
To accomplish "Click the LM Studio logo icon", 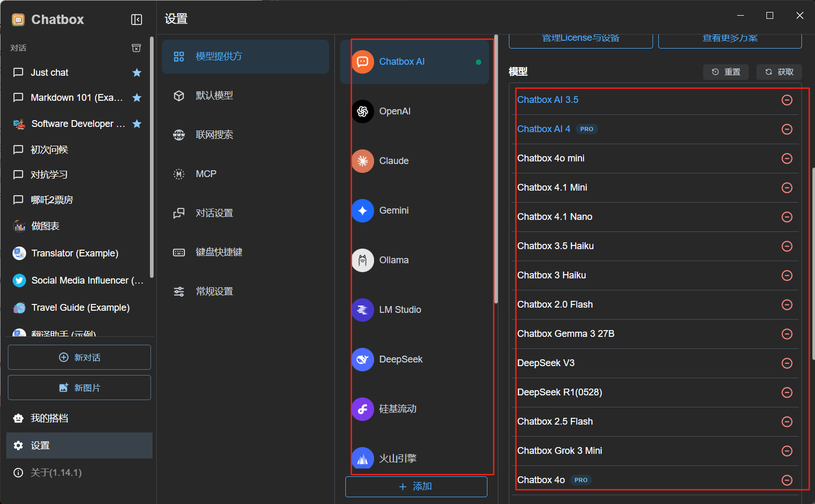I will [x=363, y=310].
